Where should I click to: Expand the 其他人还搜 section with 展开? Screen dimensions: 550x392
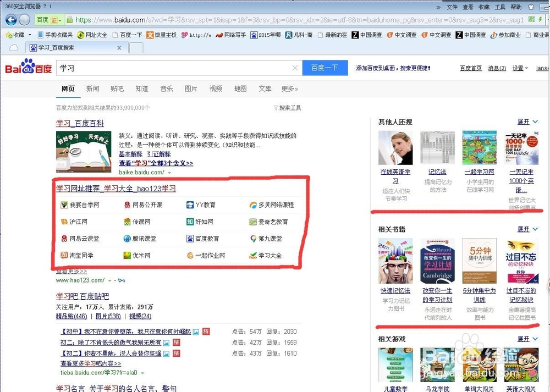[527, 122]
